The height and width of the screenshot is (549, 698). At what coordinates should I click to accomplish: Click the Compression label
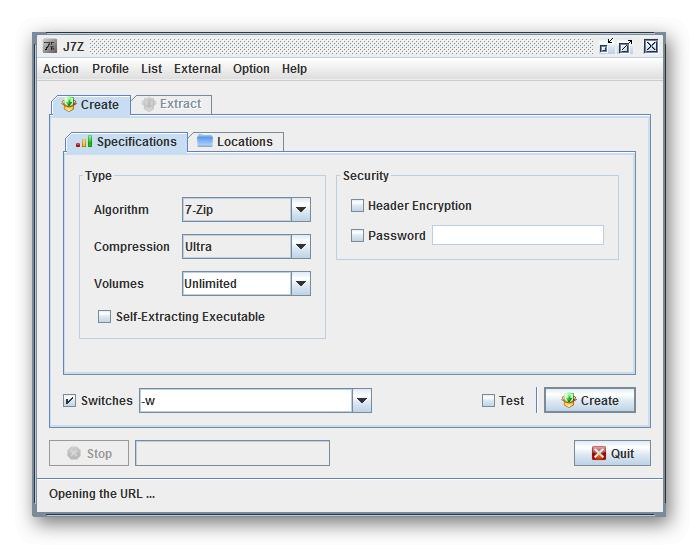[x=132, y=247]
